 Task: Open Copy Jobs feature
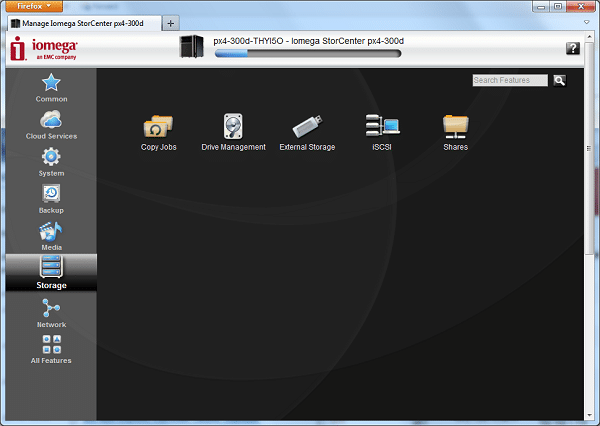(x=158, y=132)
